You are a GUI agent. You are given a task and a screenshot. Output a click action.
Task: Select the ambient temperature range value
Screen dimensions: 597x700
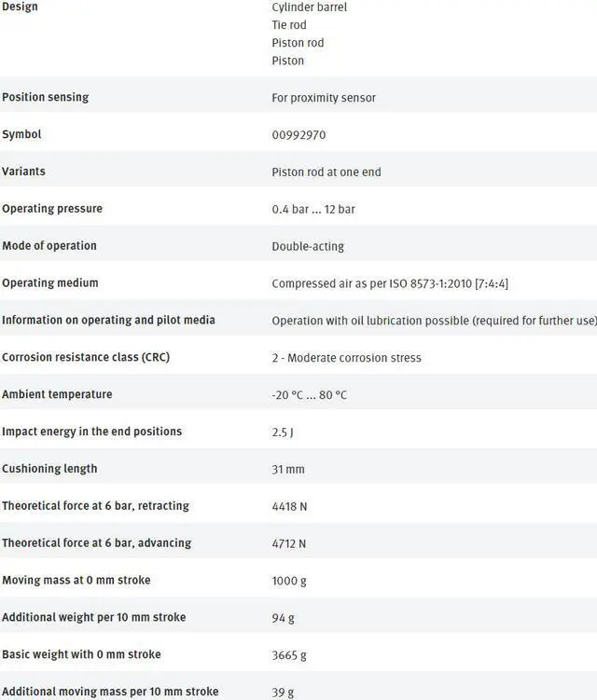pos(309,394)
